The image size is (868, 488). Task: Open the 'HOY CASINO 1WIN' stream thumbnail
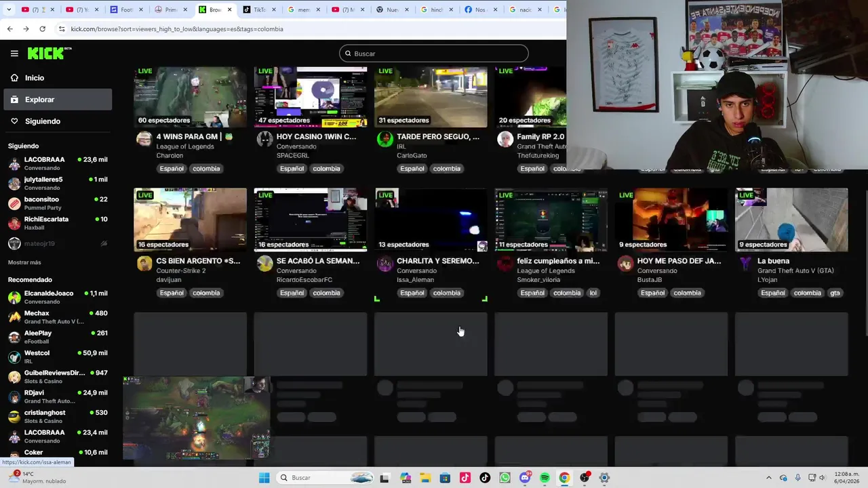(311, 97)
